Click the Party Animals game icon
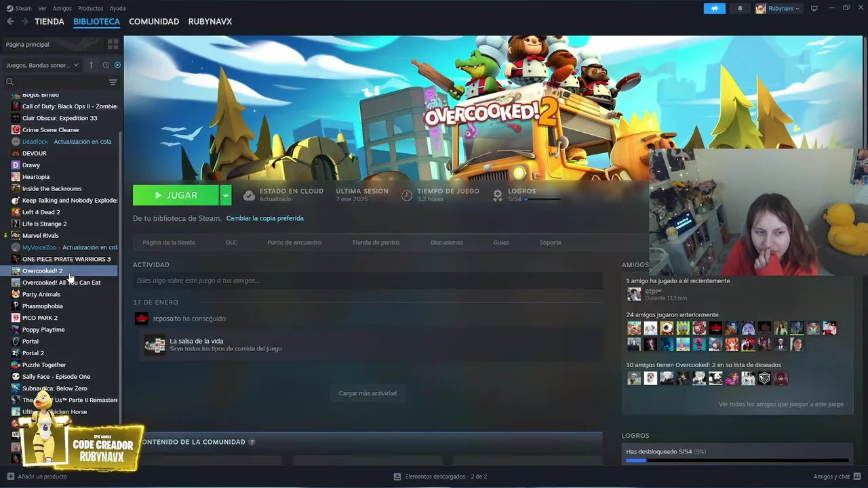868x488 pixels. tap(16, 294)
